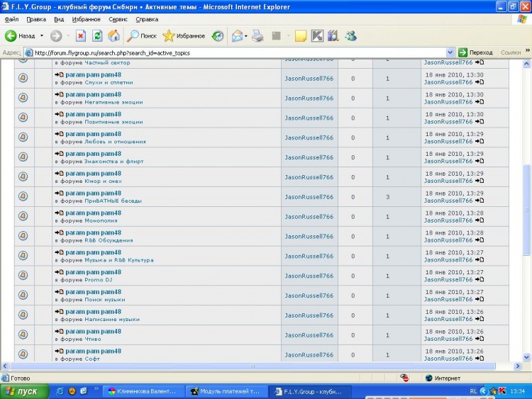Click topic icon in Монополия row
Screen dimensions: 532x399
23,216
